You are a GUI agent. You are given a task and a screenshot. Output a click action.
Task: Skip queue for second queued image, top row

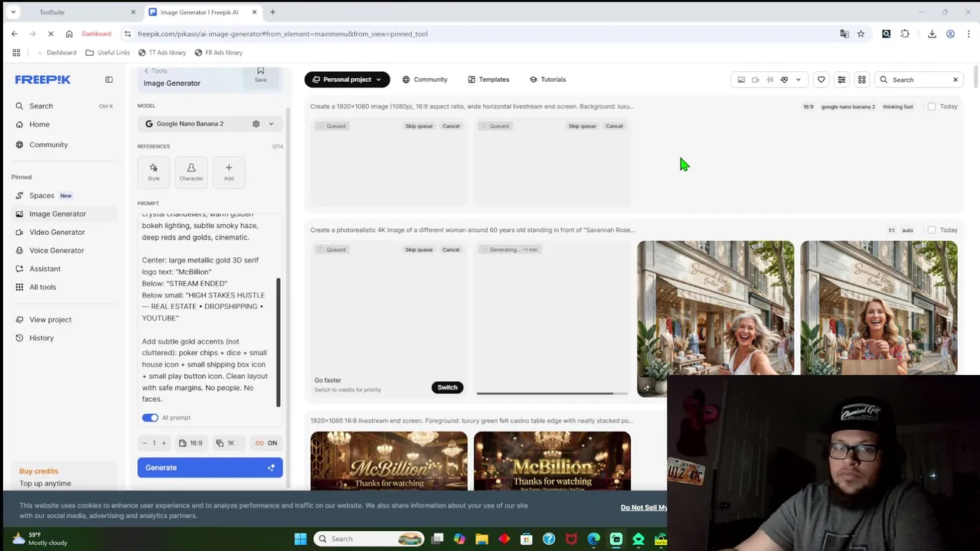click(x=582, y=126)
